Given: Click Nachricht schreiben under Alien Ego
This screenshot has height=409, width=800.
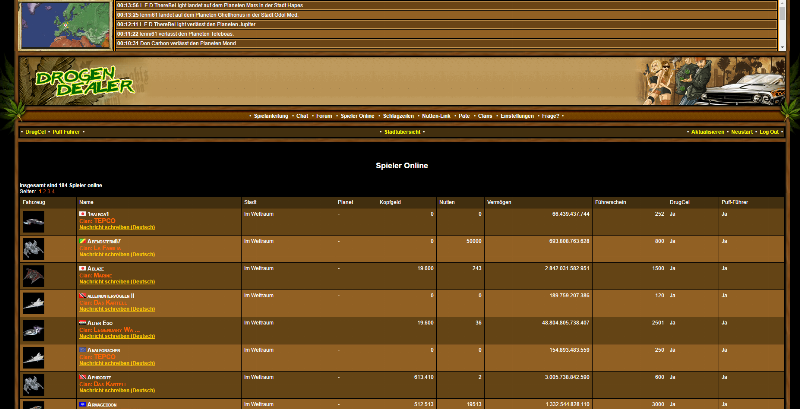Looking at the screenshot, I should click(x=117, y=336).
